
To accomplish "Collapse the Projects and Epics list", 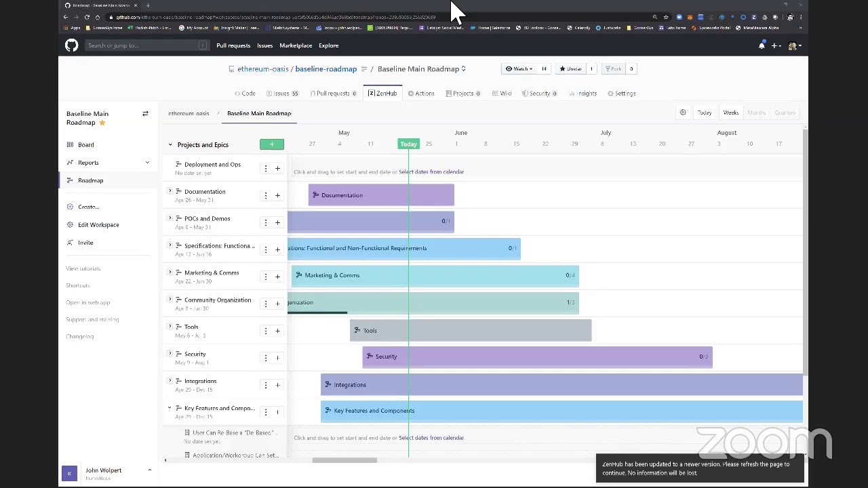I will (x=170, y=144).
